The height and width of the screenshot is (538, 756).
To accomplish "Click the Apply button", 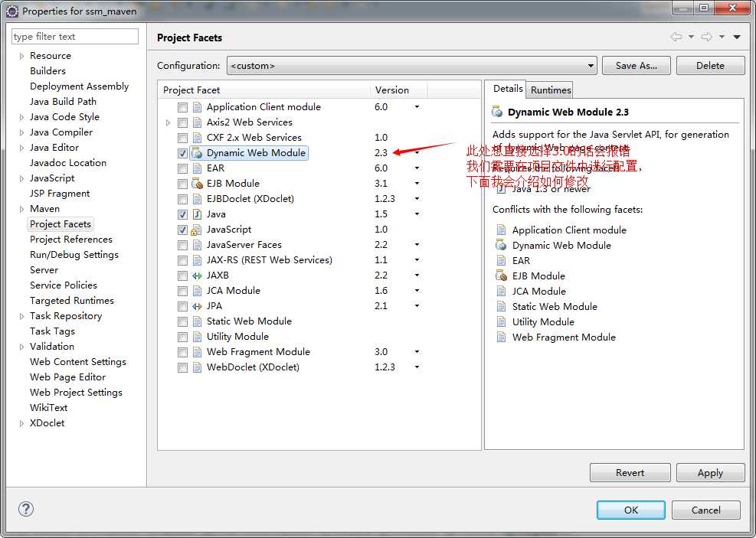I will click(709, 473).
